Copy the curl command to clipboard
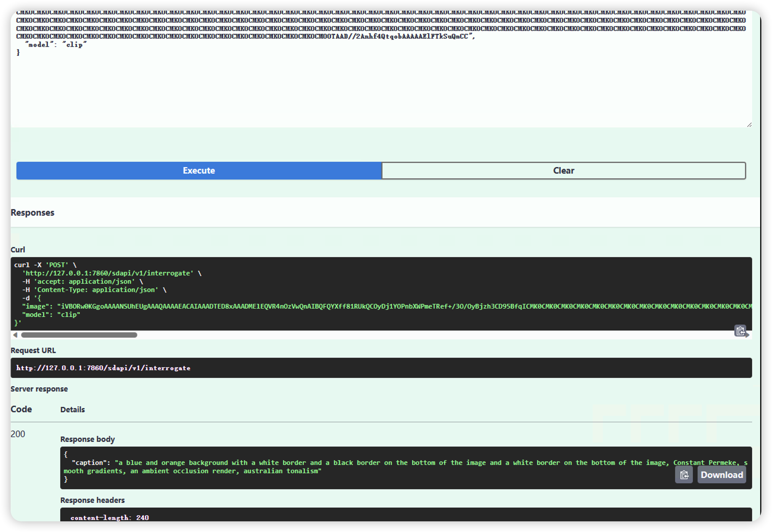The height and width of the screenshot is (532, 772). click(740, 331)
